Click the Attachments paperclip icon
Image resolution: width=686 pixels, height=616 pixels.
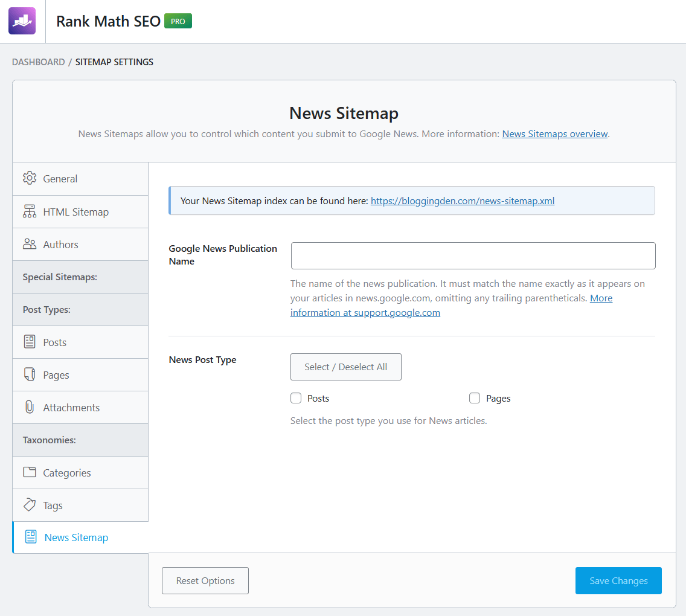pos(30,407)
